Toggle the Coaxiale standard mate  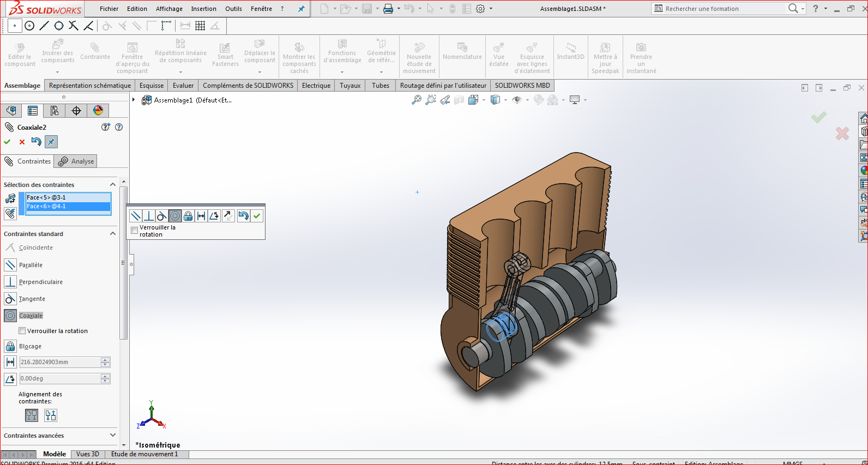point(10,316)
